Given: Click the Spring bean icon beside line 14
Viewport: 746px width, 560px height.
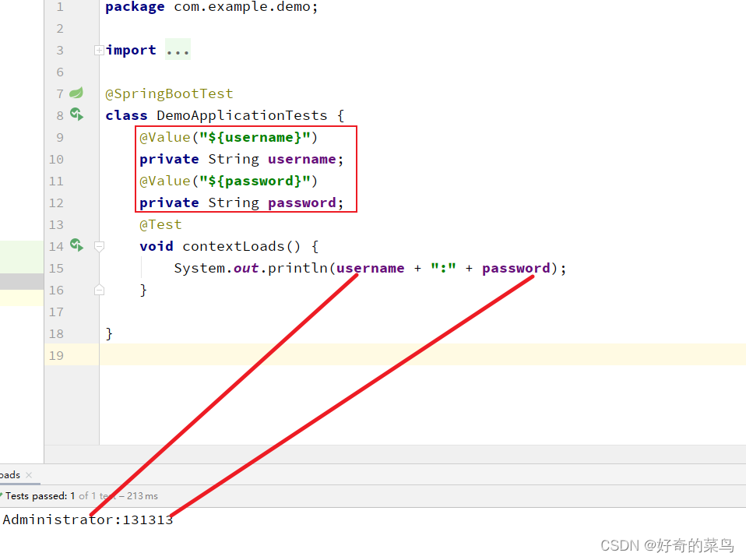Looking at the screenshot, I should click(76, 245).
